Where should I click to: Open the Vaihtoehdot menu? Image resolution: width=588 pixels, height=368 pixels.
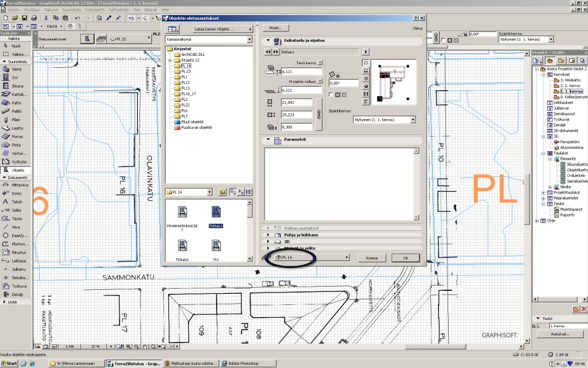point(119,10)
